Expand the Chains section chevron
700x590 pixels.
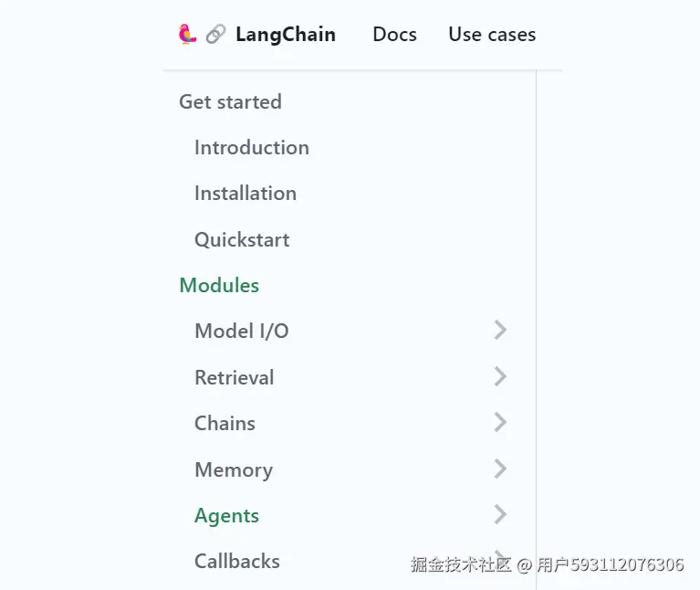click(500, 422)
